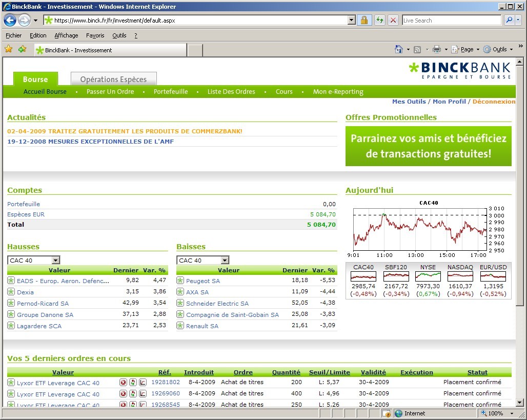Open the Portefeuille navigation link

tap(171, 91)
